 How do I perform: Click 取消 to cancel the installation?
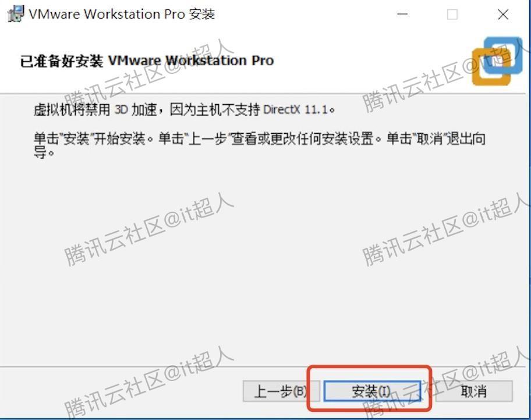tap(477, 391)
